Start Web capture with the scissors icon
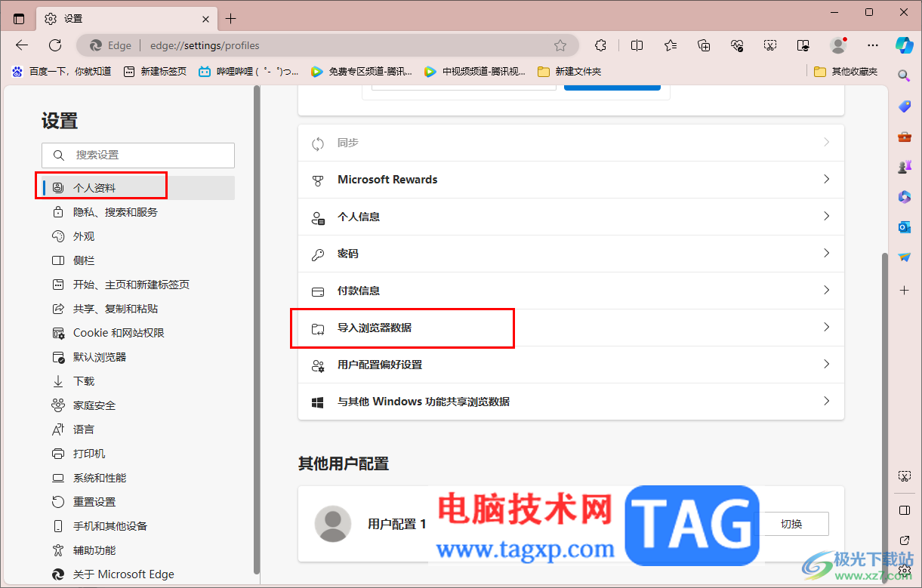Screen dimensions: 922x588 coord(770,45)
